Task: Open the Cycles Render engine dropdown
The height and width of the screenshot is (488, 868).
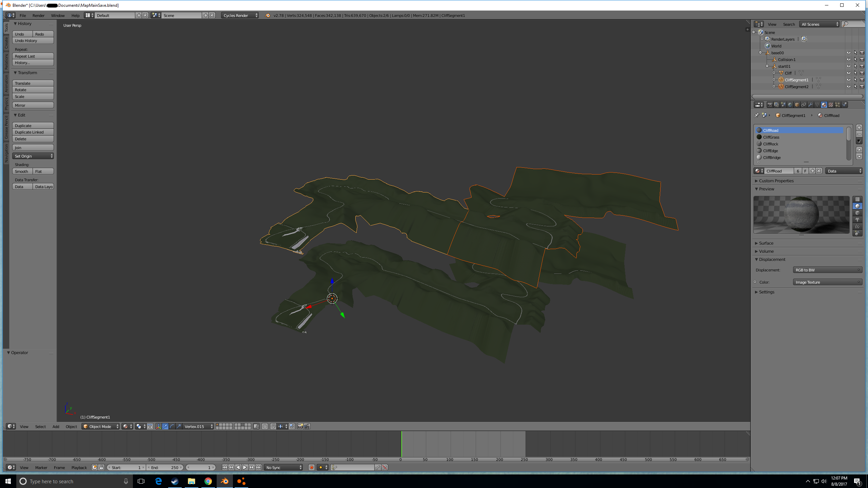Action: (240, 15)
